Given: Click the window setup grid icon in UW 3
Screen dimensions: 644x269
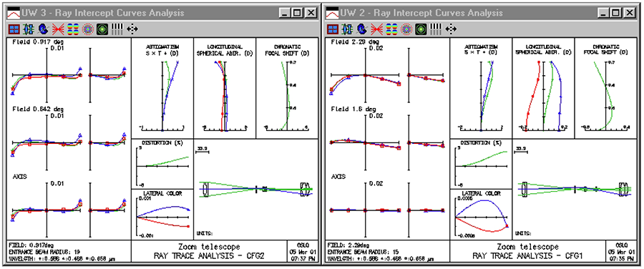Looking at the screenshot, I should click(14, 29).
